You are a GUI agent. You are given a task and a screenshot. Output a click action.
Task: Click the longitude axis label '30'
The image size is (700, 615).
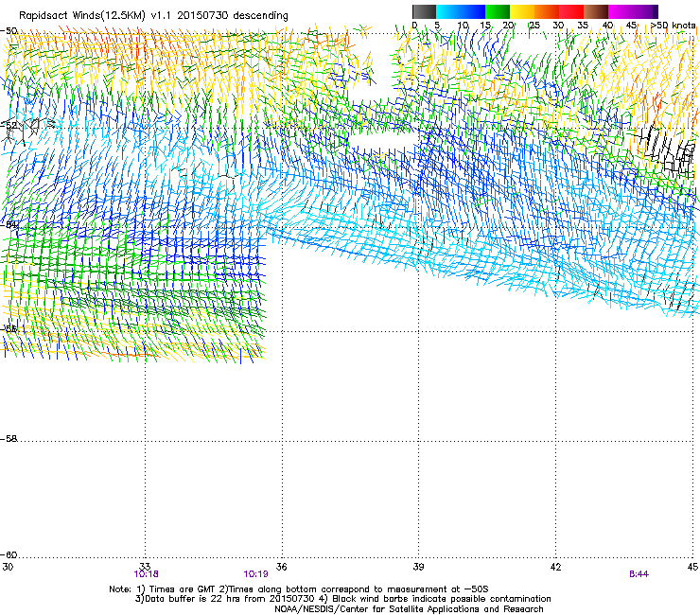pyautogui.click(x=8, y=567)
